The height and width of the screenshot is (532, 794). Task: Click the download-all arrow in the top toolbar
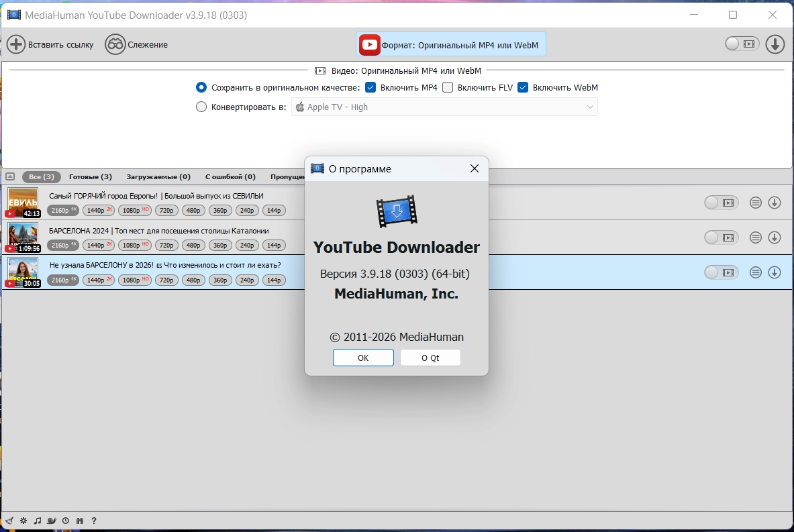775,44
